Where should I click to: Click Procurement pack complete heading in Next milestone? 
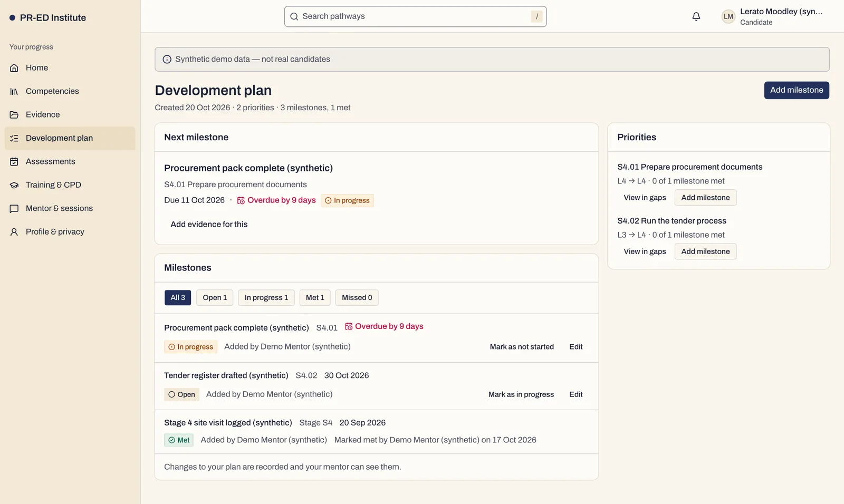248,168
